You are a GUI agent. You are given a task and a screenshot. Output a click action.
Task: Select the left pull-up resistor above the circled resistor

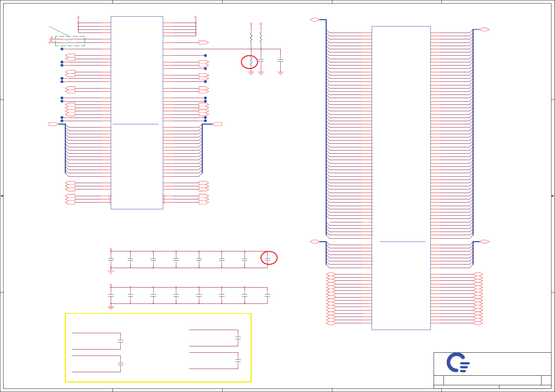coord(251,37)
